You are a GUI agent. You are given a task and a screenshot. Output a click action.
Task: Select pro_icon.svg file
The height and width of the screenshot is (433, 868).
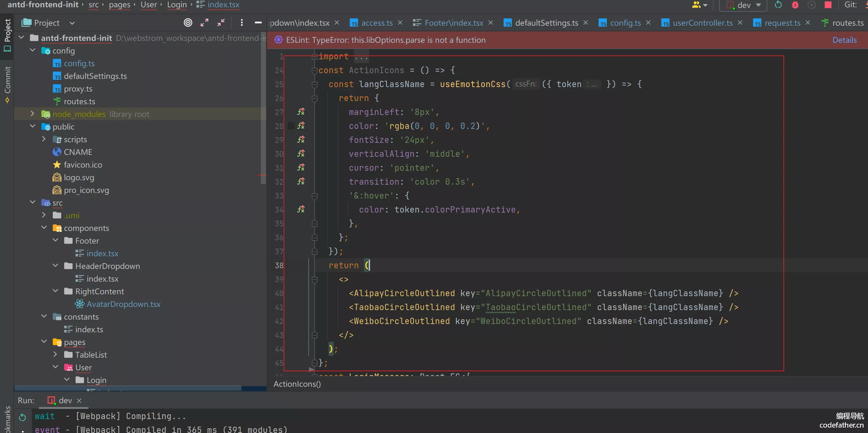tap(86, 190)
